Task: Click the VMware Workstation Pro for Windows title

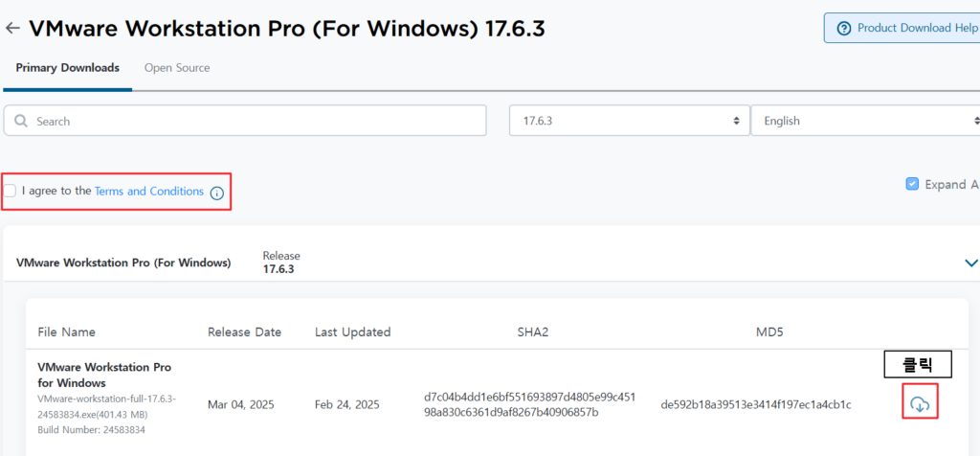Action: (x=104, y=375)
